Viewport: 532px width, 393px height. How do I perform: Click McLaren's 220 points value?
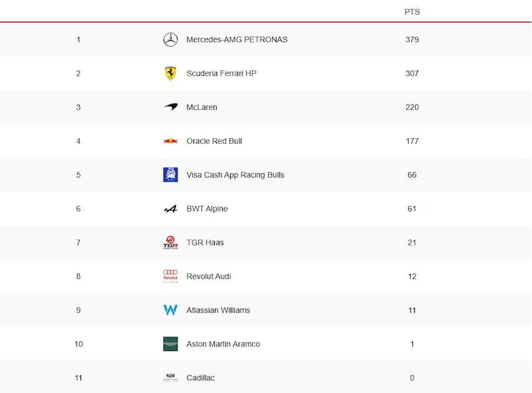click(x=412, y=107)
